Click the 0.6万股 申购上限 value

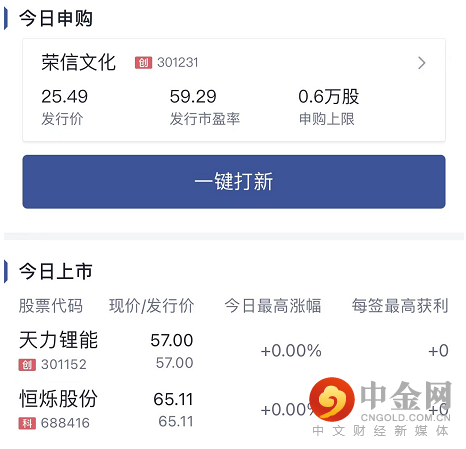tap(329, 97)
